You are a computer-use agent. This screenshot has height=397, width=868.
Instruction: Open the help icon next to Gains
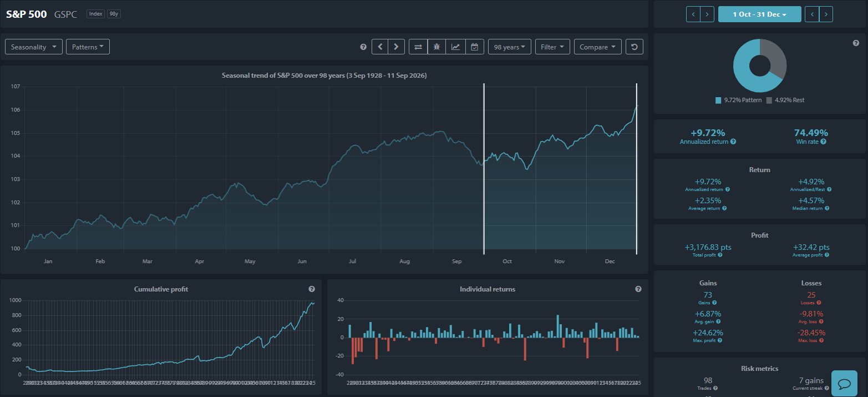tap(714, 303)
